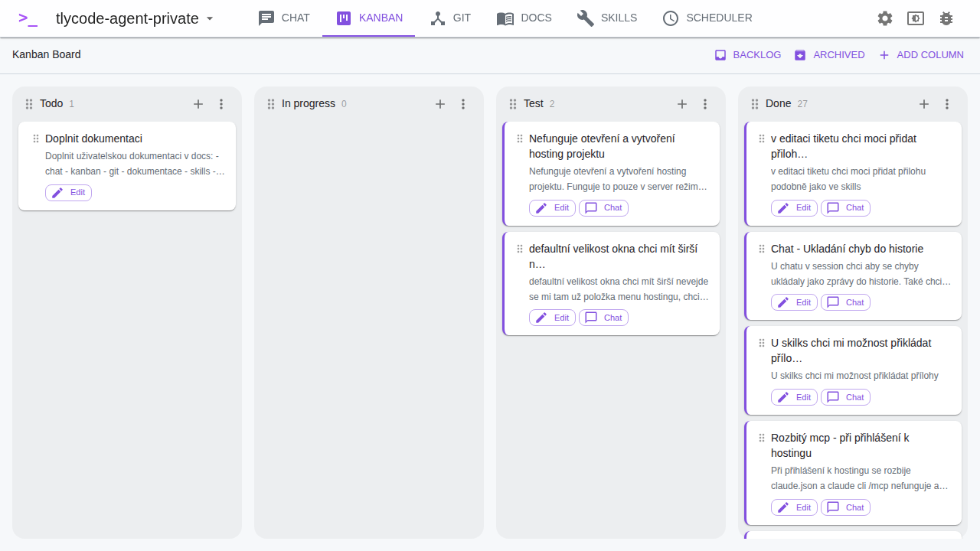Edit the defaultní velikost okna ticket
The width and height of the screenshot is (980, 551).
(552, 318)
